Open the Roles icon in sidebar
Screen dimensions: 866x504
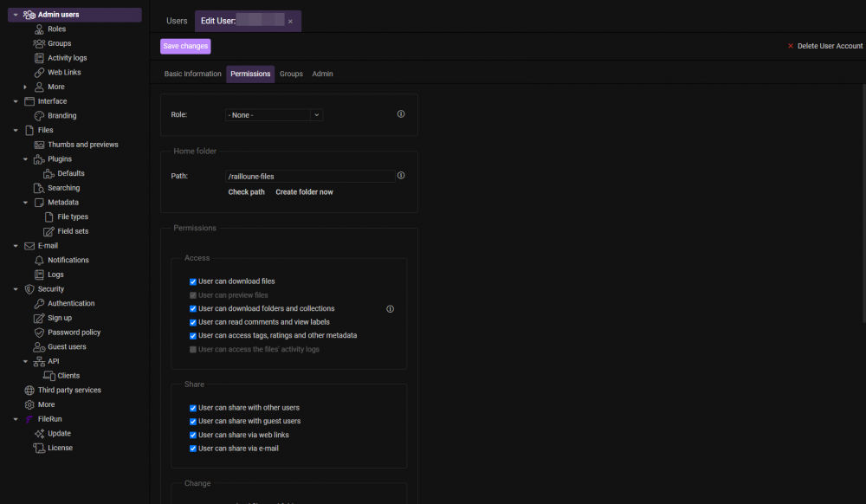(x=39, y=29)
